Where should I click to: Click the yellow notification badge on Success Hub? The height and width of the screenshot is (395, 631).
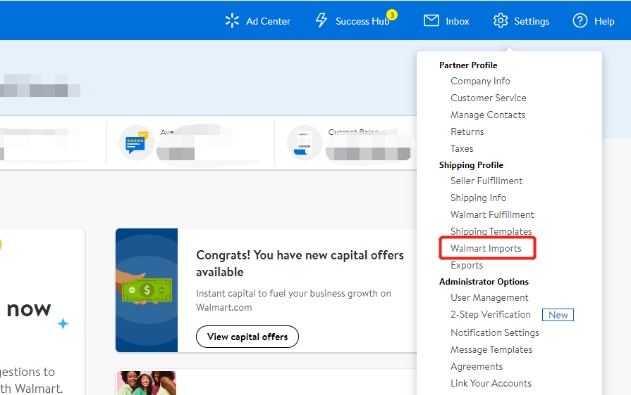coord(392,15)
